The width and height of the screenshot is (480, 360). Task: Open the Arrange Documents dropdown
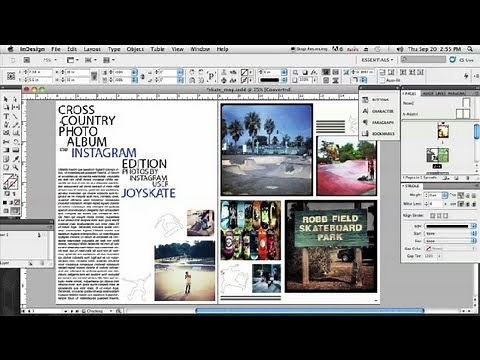109,60
